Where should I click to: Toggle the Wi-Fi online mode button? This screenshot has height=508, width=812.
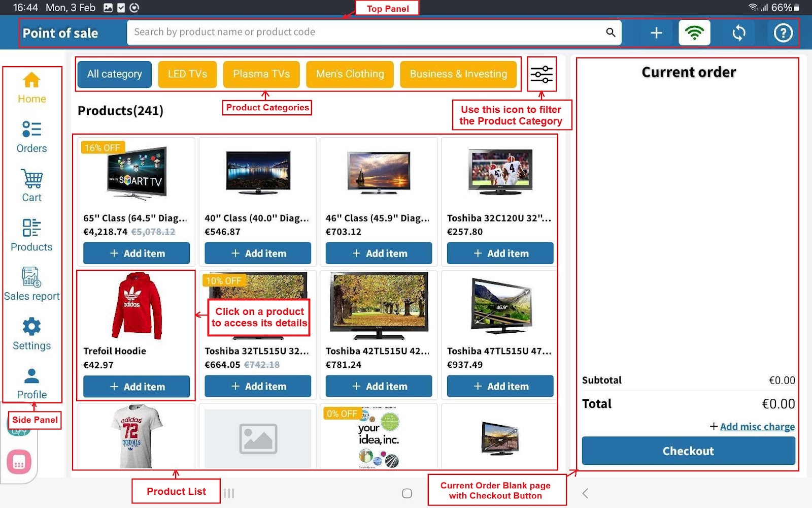click(694, 33)
